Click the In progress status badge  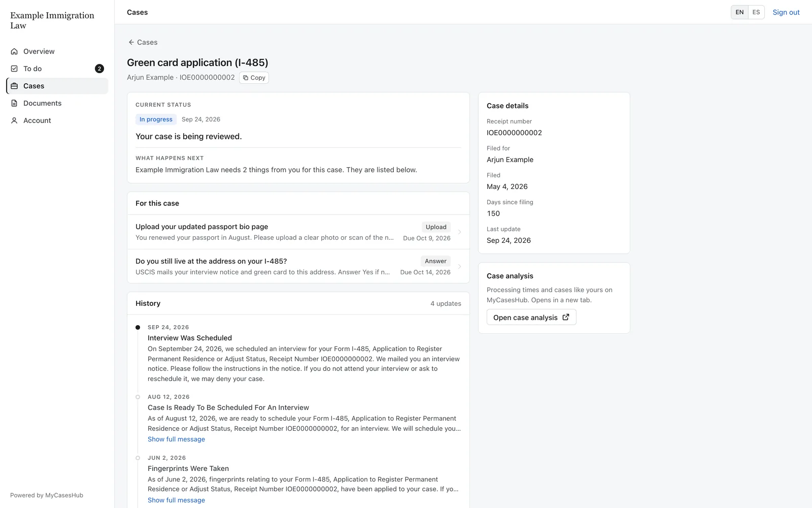point(156,119)
